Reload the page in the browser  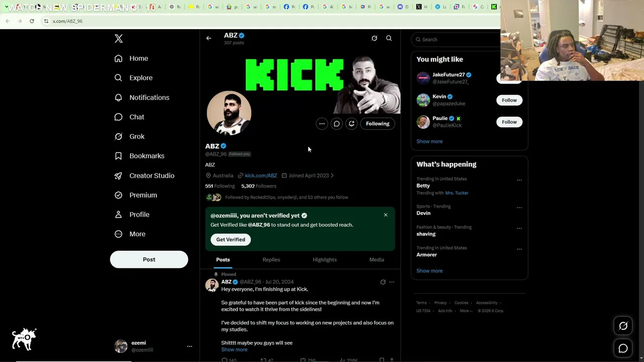(x=32, y=21)
